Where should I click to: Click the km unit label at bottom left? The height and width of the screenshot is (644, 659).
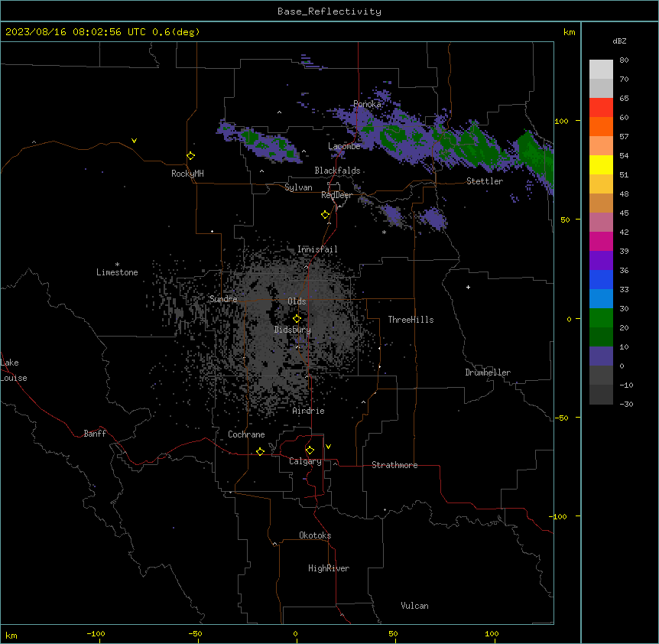(11, 636)
